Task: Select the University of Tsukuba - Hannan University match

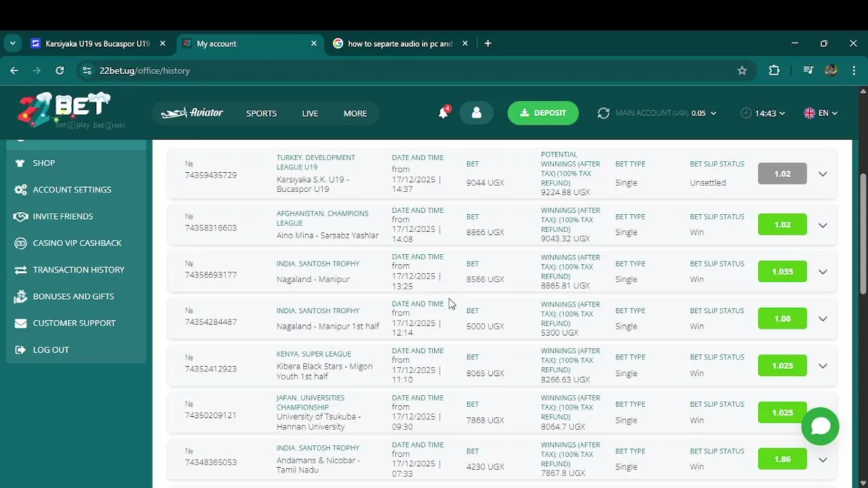Action: tap(319, 422)
